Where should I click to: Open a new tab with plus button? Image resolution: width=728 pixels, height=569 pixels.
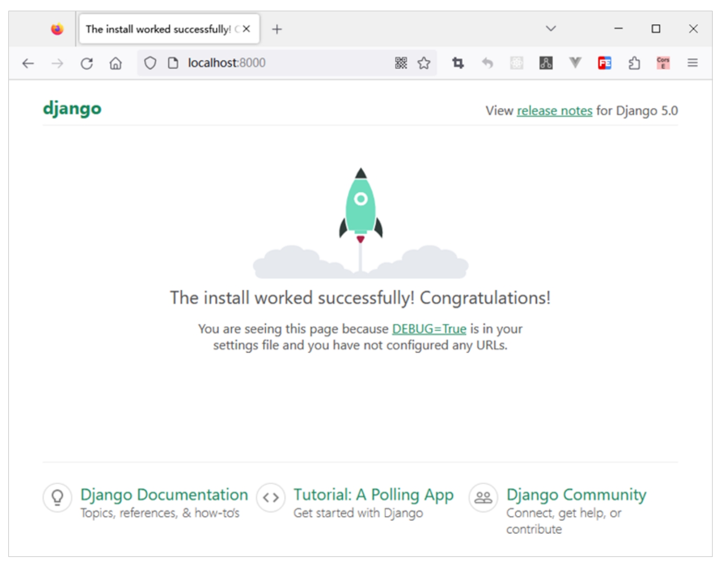277,29
